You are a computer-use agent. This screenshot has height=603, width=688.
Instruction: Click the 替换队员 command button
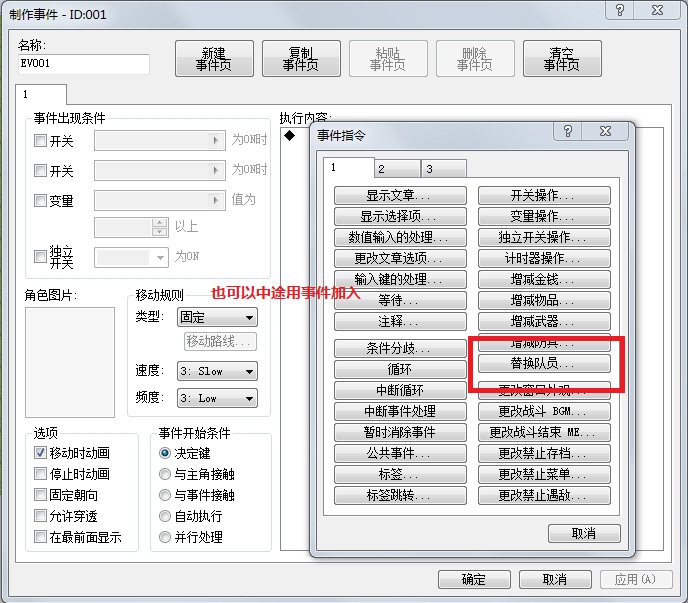(x=544, y=363)
